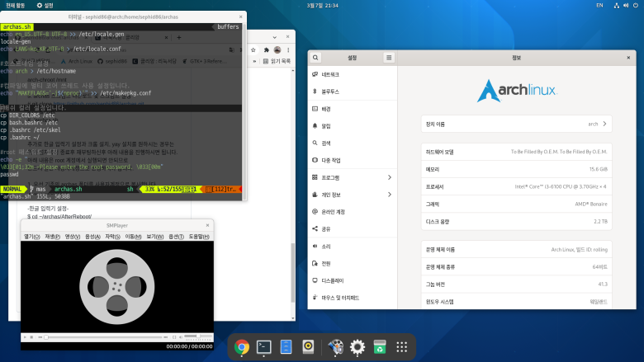Open SMPlayer from the dock
The width and height of the screenshot is (644, 362).
[335, 347]
